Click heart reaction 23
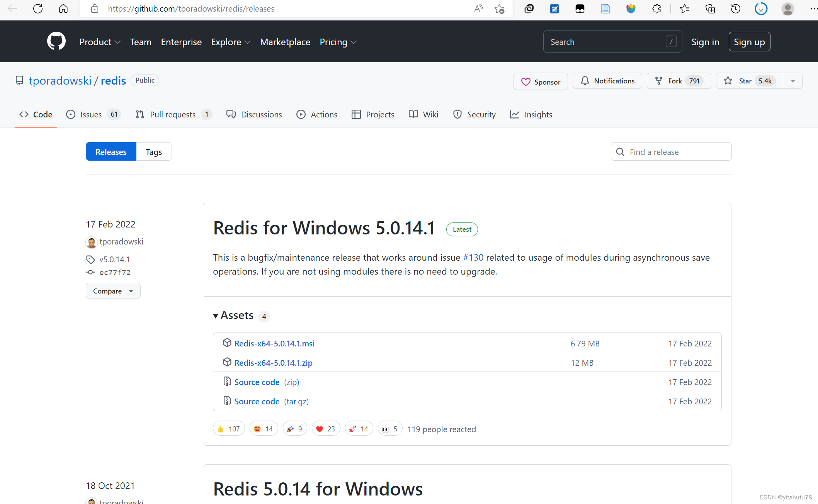Screen dimensions: 818x504 click(326, 429)
